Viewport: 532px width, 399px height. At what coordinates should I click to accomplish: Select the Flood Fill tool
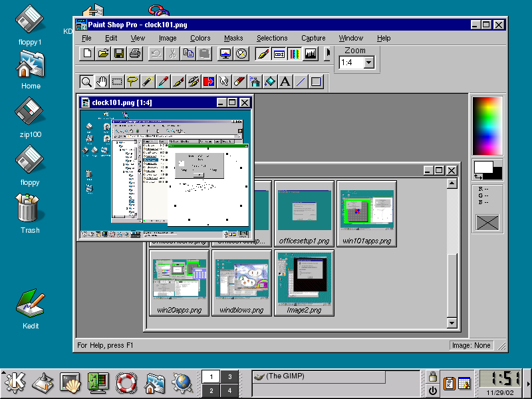(270, 82)
